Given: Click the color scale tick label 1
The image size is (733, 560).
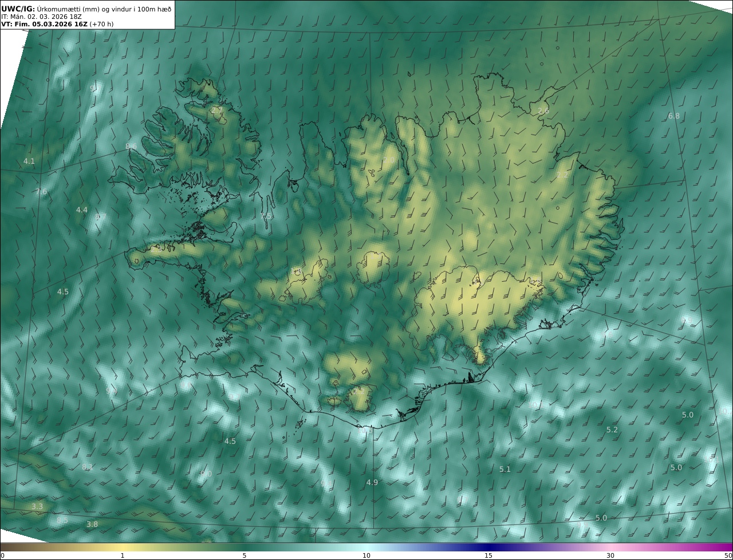Looking at the screenshot, I should (x=123, y=555).
